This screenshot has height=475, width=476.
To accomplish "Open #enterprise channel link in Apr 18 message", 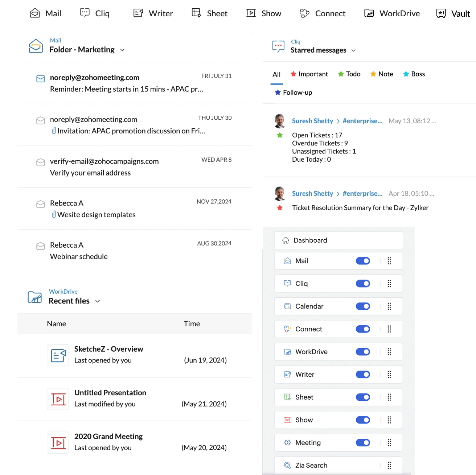I will pos(362,194).
